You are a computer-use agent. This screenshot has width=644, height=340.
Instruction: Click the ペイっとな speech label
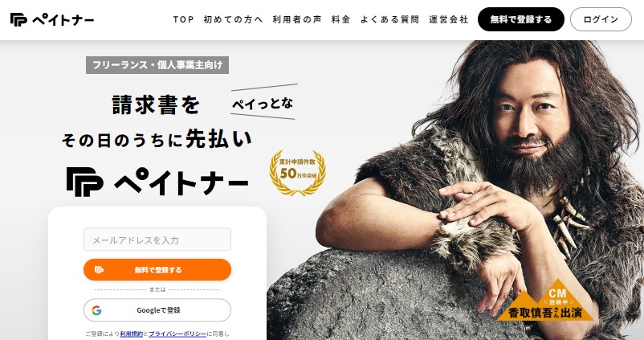coord(263,103)
